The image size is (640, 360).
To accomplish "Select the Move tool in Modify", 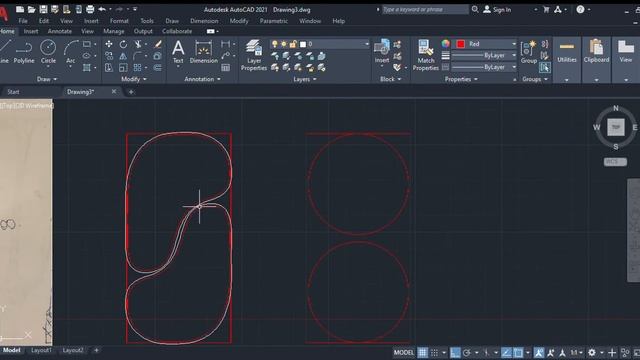I will 109,44.
